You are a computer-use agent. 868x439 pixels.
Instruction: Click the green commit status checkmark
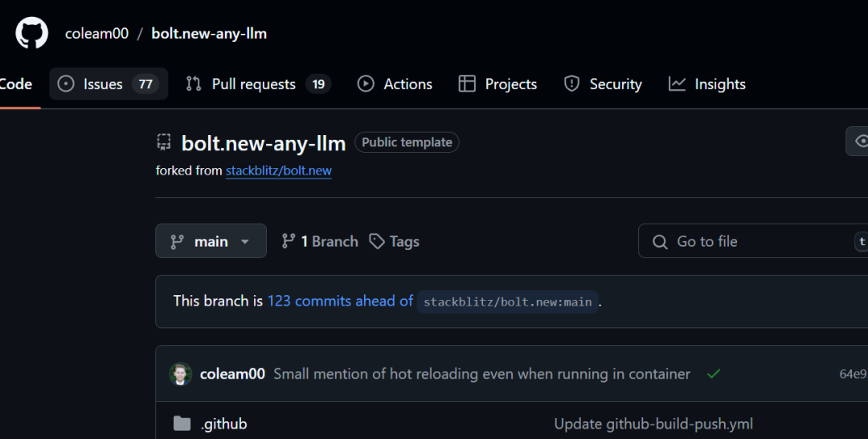[713, 374]
